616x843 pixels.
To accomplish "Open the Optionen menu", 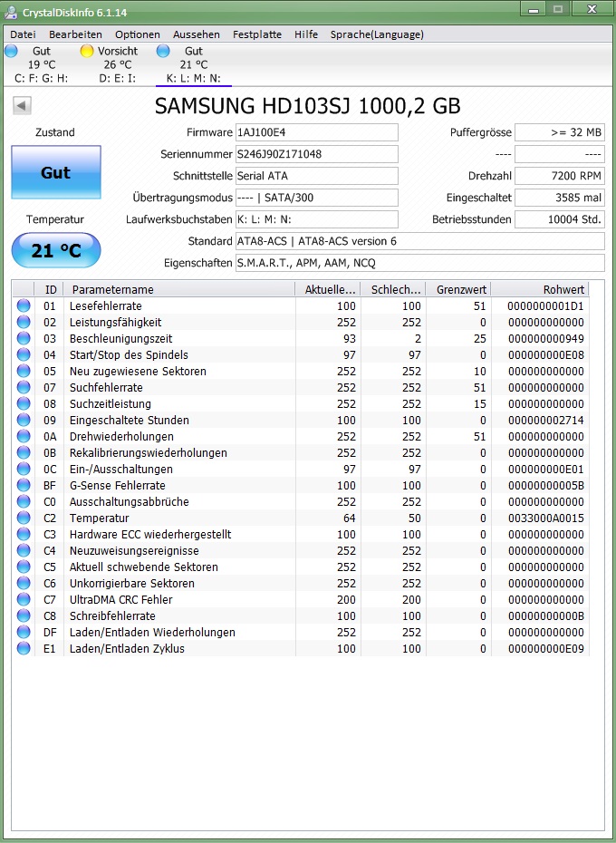I will [138, 34].
